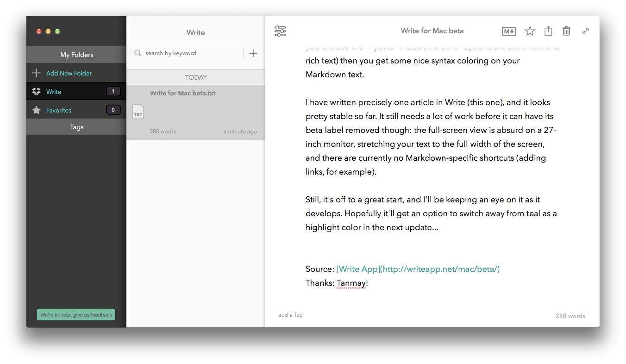Select the Write folder in sidebar
626x364 pixels.
54,92
